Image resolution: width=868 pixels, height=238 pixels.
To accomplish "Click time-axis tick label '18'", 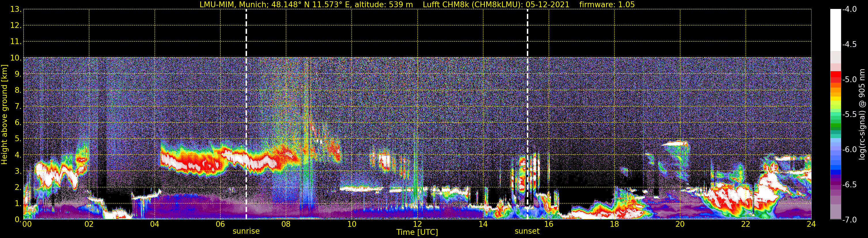I will 615,224.
